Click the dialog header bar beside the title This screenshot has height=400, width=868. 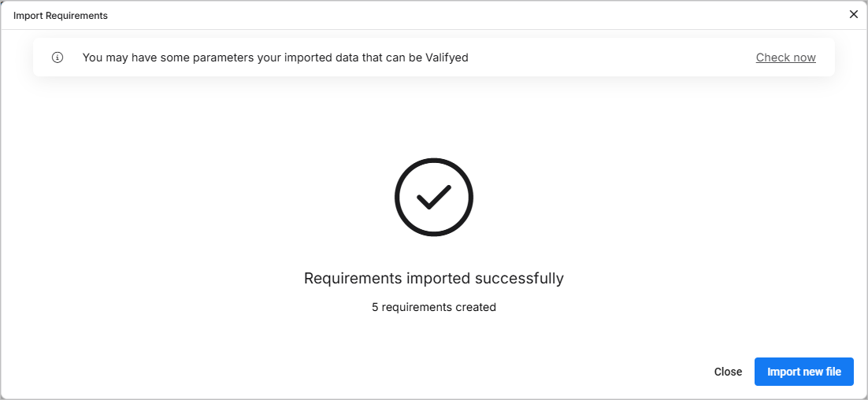pos(394,16)
